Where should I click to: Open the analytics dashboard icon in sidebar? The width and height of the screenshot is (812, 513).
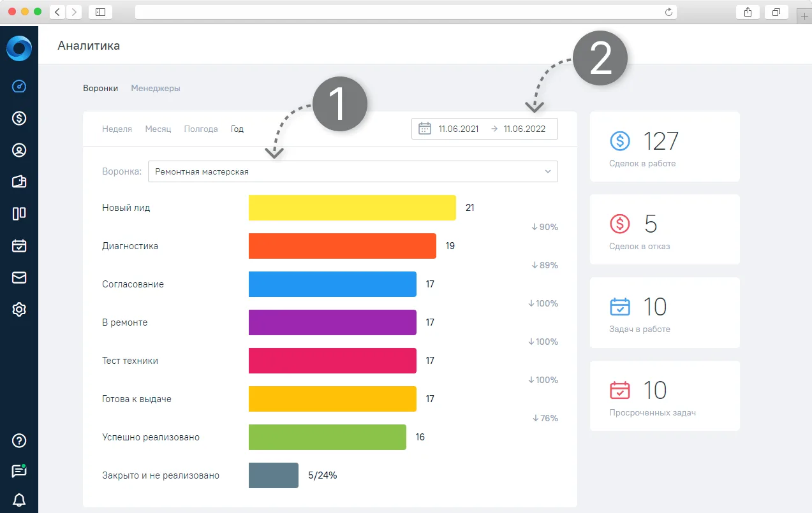19,86
